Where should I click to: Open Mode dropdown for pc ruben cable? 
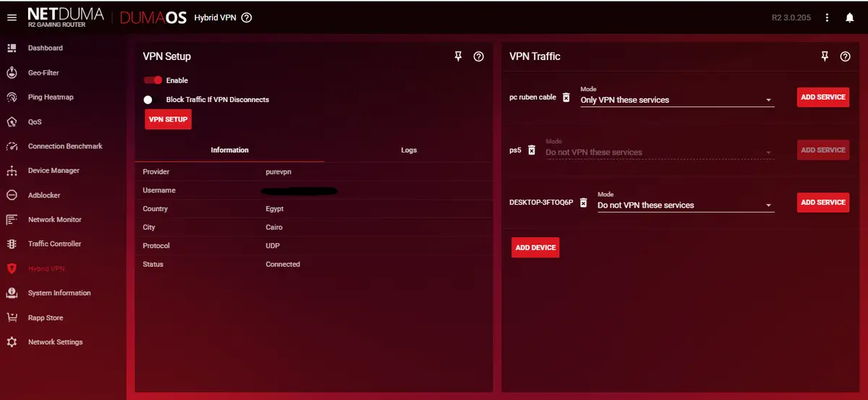click(x=677, y=97)
